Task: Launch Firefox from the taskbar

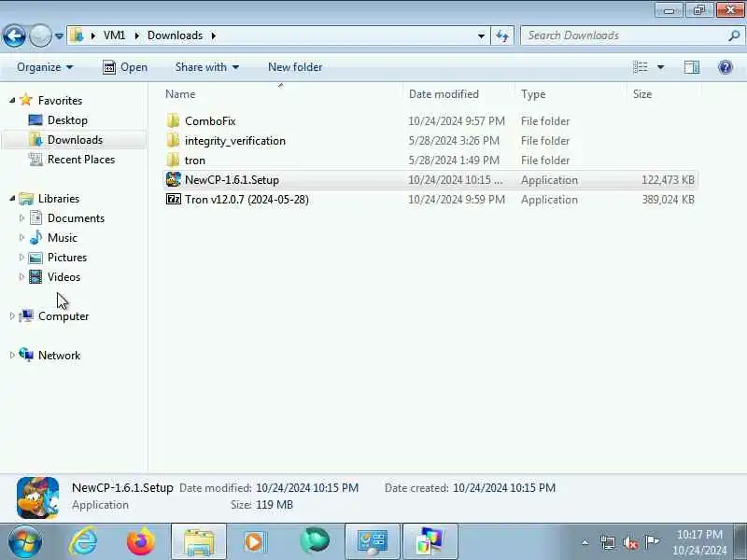Action: [x=141, y=541]
